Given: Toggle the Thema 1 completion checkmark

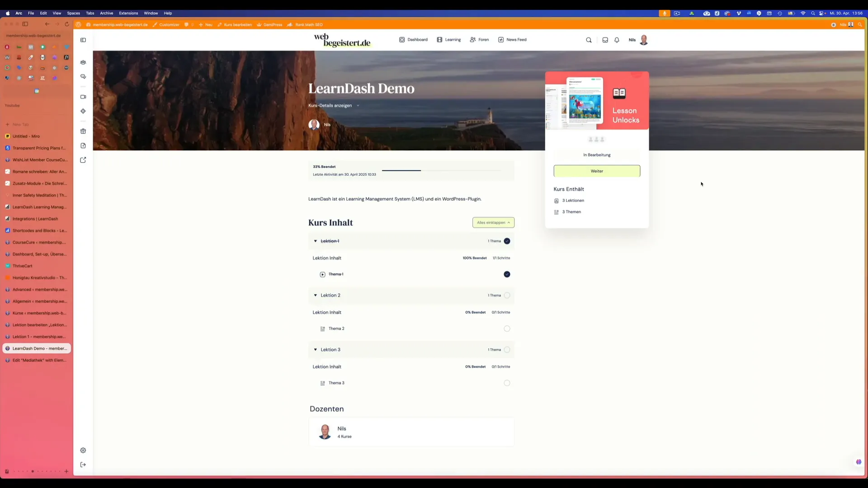Looking at the screenshot, I should 507,274.
